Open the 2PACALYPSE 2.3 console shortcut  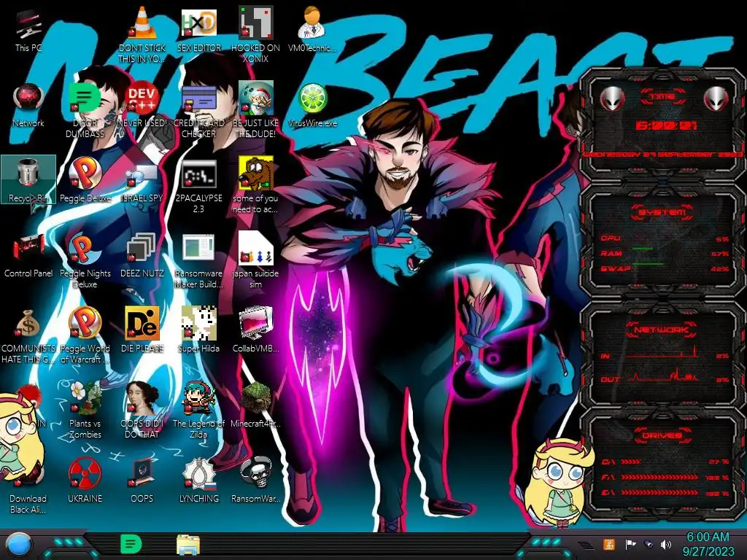click(x=198, y=186)
